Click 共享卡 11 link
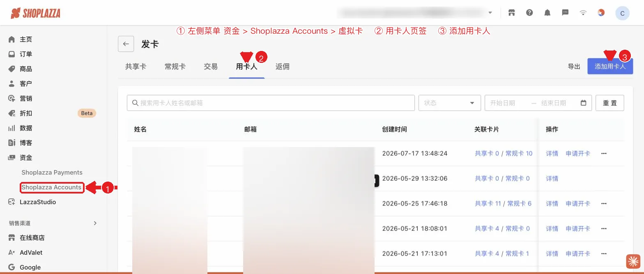 [x=488, y=204]
